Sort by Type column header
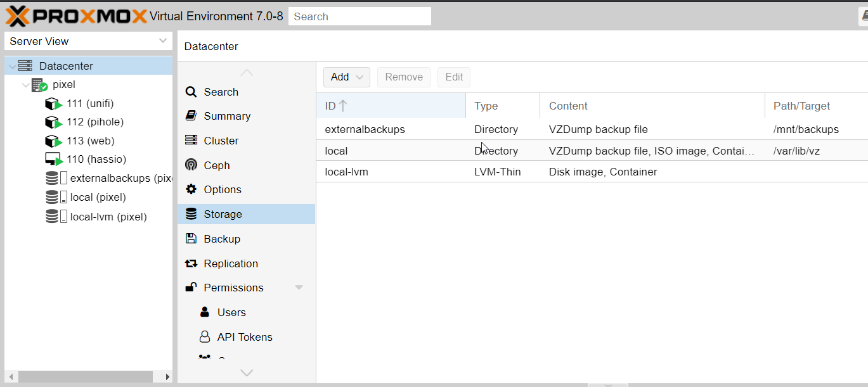868x387 pixels. 503,106
